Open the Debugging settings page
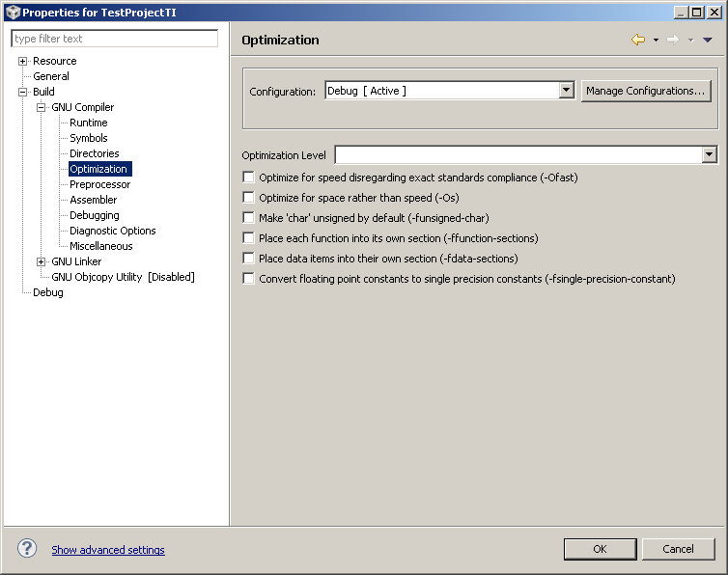 [95, 215]
